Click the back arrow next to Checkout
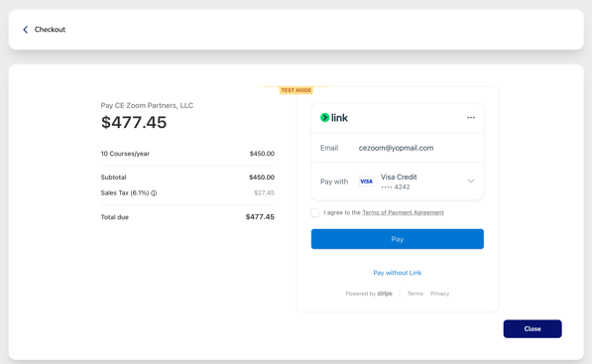592x364 pixels. (x=26, y=30)
